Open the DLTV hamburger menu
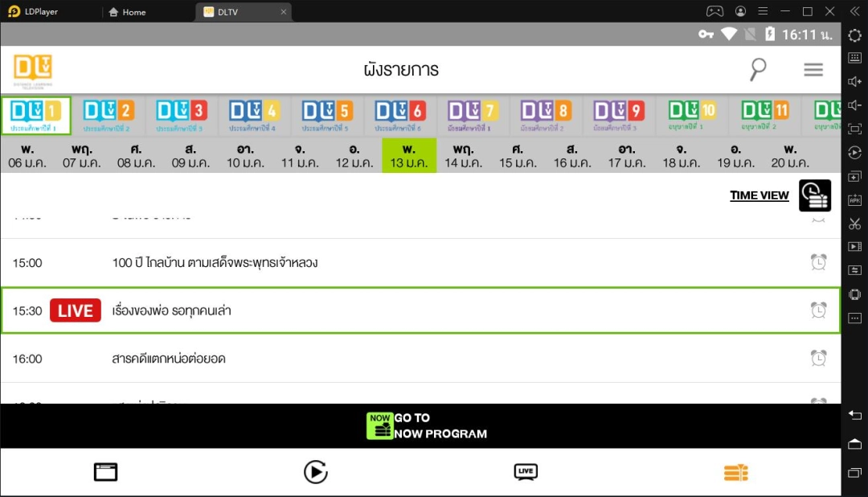 (x=813, y=70)
